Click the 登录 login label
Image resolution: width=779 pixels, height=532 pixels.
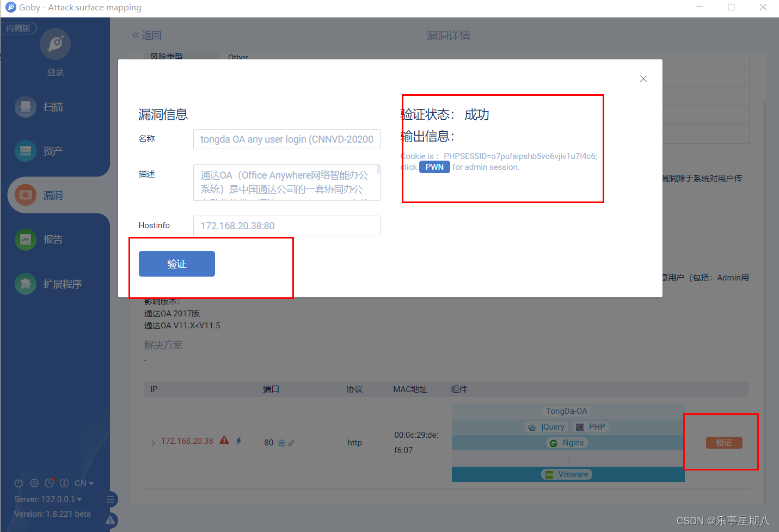55,72
